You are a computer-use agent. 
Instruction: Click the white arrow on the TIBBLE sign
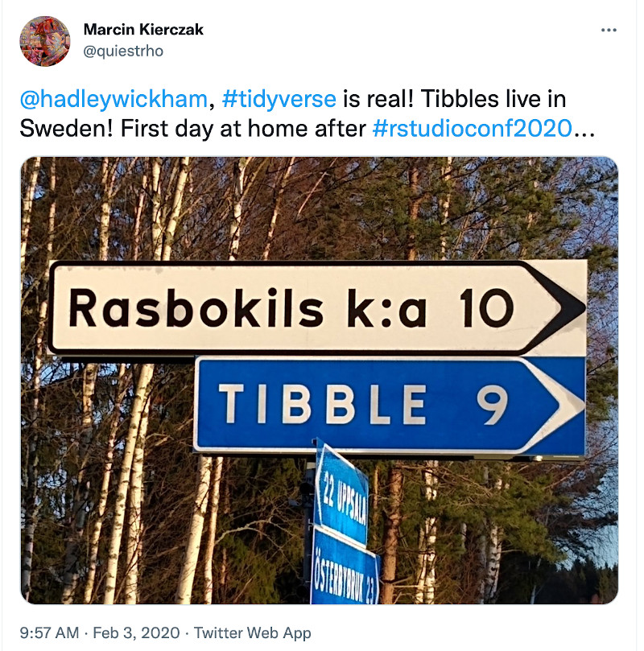pyautogui.click(x=563, y=405)
